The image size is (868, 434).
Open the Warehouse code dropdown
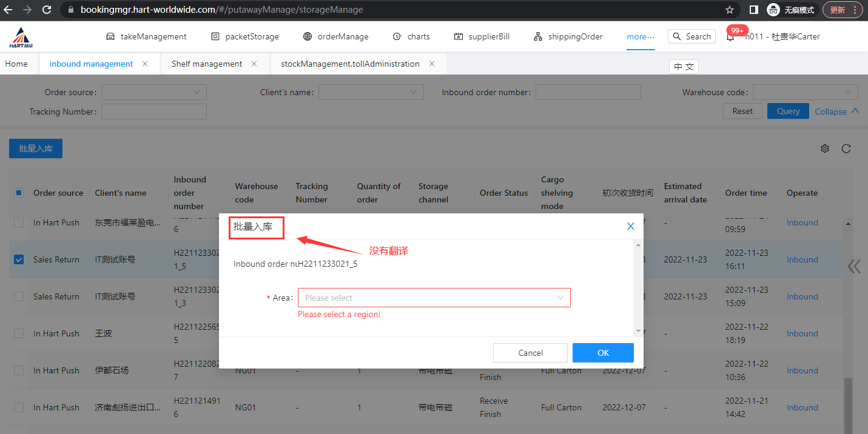tap(805, 92)
